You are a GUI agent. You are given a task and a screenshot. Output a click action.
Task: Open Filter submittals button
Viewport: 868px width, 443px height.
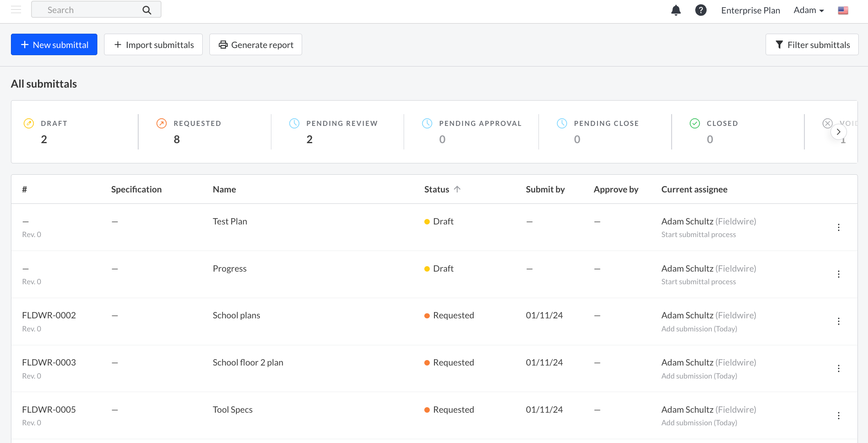(x=812, y=45)
